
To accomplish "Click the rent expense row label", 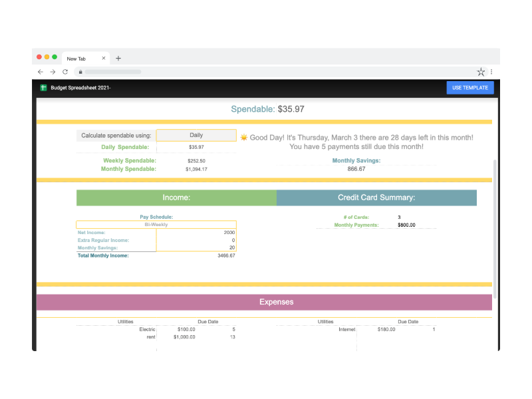I will pos(151,337).
